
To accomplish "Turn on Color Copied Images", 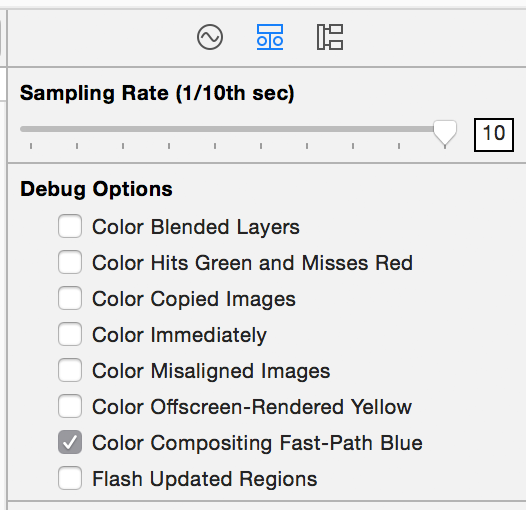I will pyautogui.click(x=70, y=298).
